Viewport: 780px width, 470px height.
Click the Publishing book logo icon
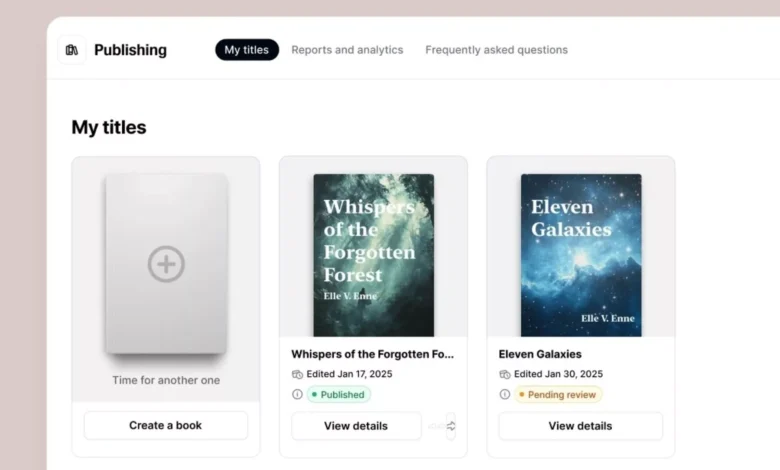click(x=72, y=50)
